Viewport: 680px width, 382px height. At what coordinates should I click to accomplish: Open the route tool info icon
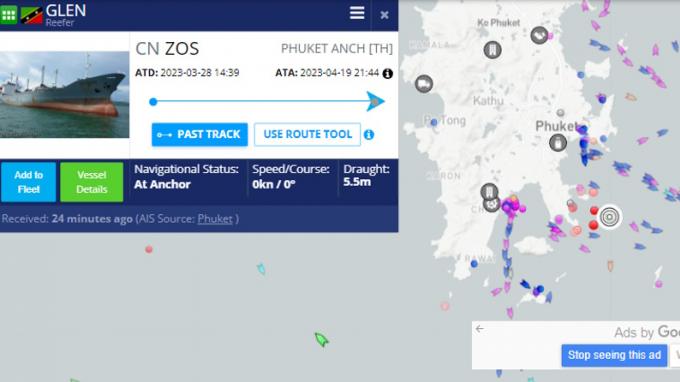tap(369, 135)
